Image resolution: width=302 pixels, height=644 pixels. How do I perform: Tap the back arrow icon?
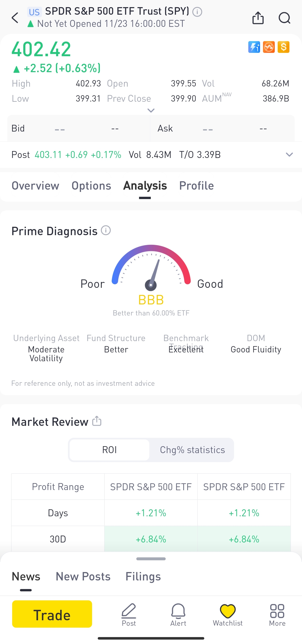pos(15,18)
